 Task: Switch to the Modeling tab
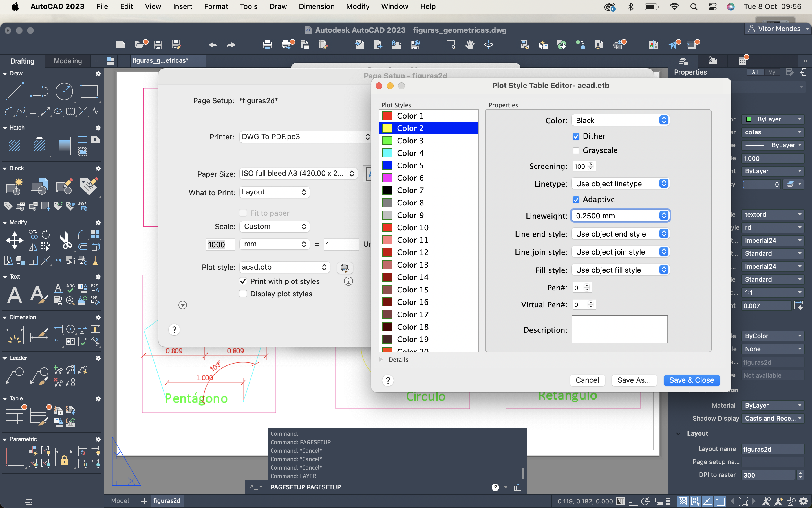point(68,61)
